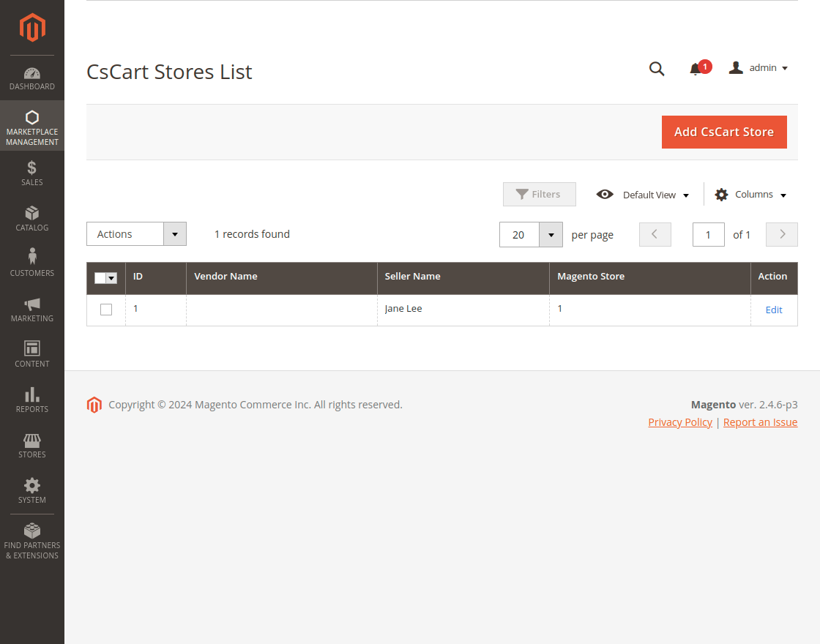Click the page number input field
The image size is (820, 644).
(708, 234)
